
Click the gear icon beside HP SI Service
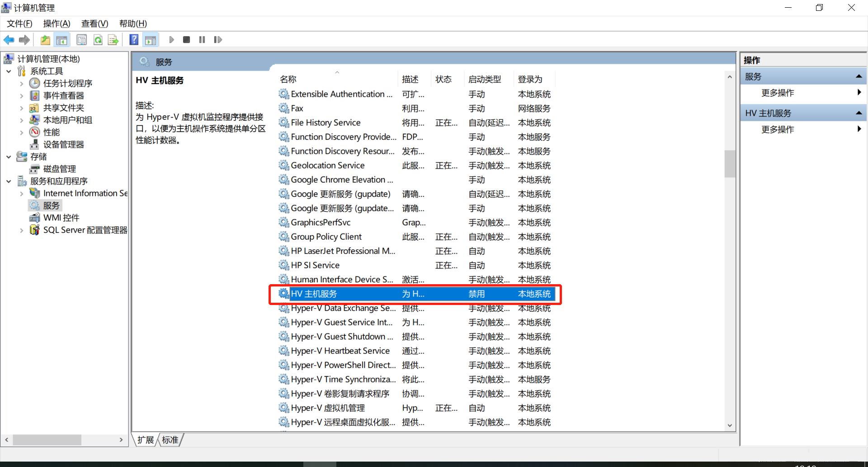[x=284, y=265]
